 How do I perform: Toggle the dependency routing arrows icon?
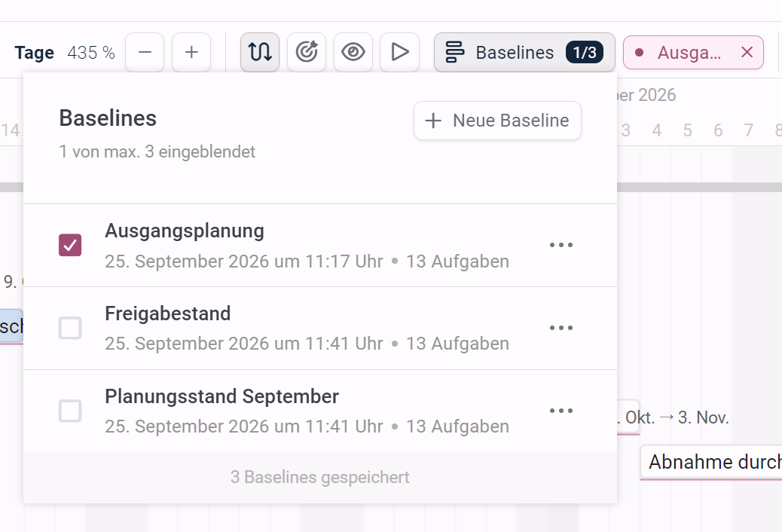pyautogui.click(x=260, y=53)
